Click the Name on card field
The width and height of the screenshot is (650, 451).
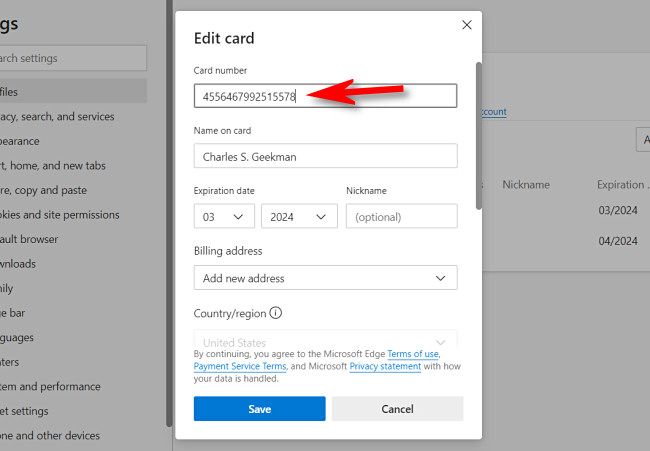click(325, 156)
